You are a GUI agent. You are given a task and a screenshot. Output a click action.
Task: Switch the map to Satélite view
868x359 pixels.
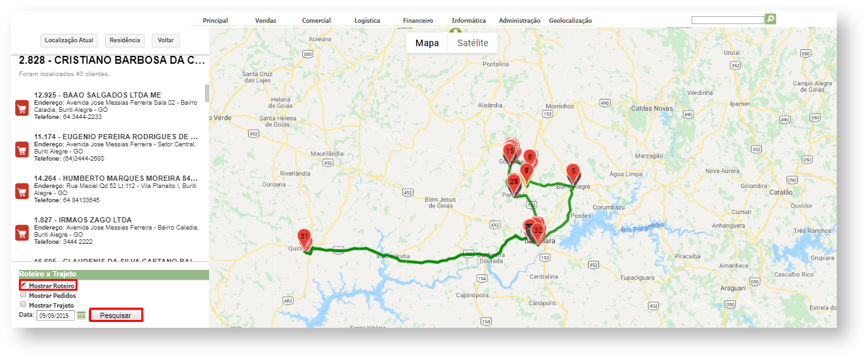[473, 44]
